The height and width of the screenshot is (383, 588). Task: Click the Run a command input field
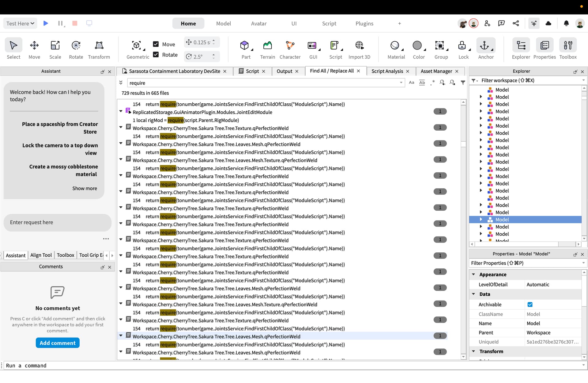[123, 366]
